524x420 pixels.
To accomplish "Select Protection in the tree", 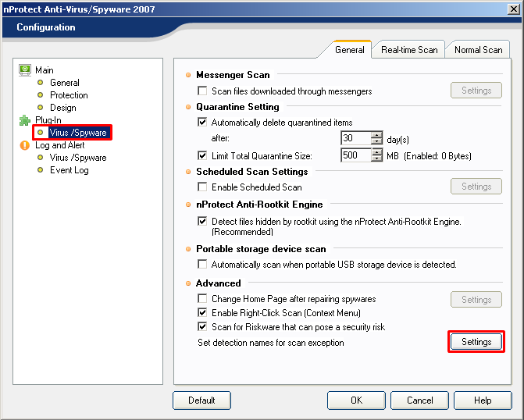I will (x=69, y=95).
